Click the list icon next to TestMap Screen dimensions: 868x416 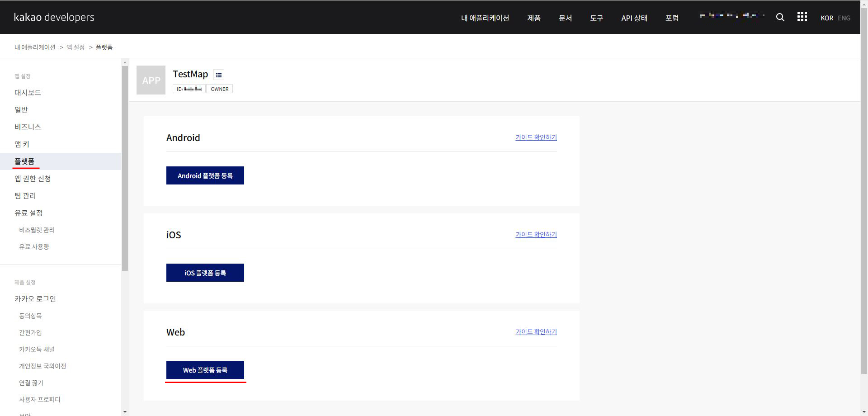[x=219, y=75]
